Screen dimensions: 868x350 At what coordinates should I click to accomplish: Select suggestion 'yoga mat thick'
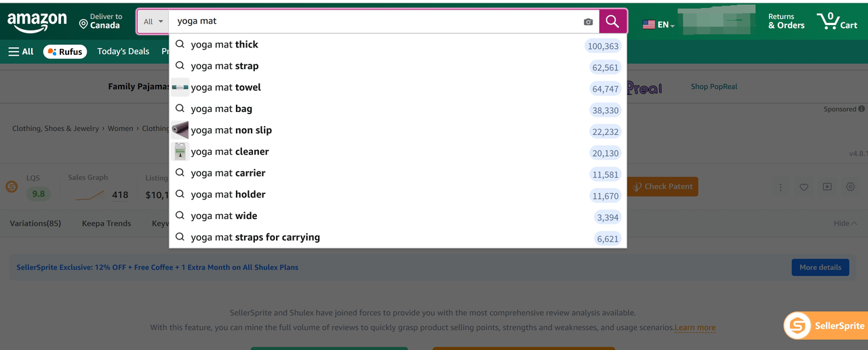[397, 45]
